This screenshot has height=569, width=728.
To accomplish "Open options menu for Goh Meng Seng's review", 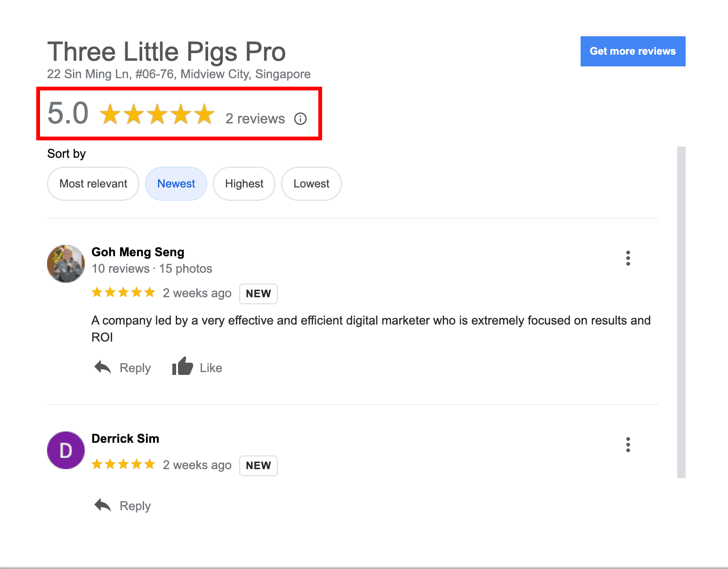I will tap(628, 258).
